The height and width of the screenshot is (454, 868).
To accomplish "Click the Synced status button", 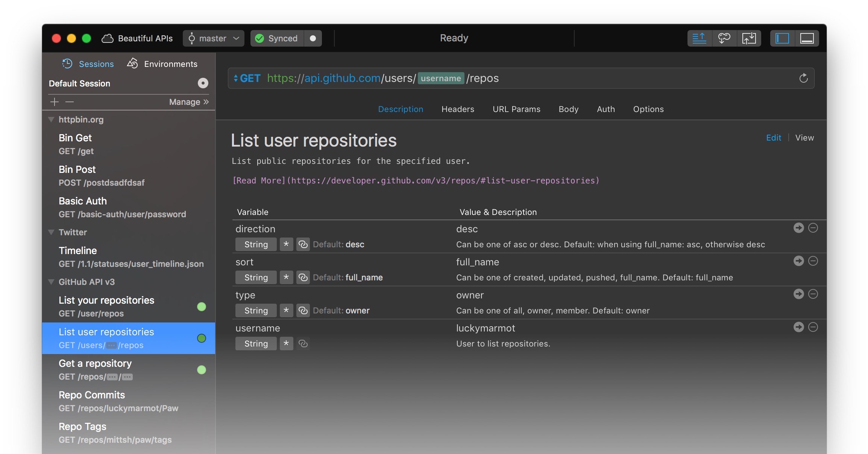I will pyautogui.click(x=277, y=38).
